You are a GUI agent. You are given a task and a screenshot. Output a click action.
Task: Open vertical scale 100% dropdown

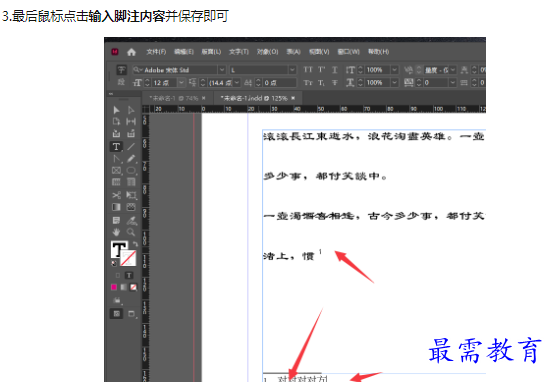[395, 70]
